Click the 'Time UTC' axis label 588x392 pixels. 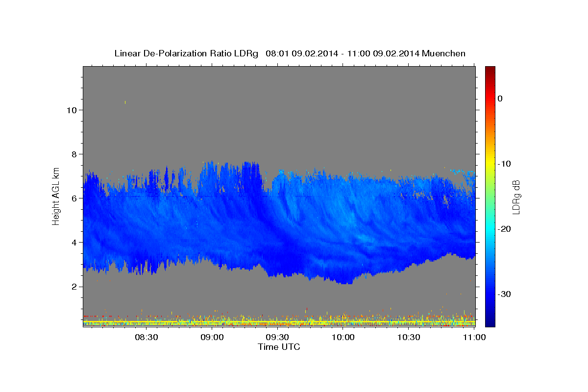click(x=279, y=347)
